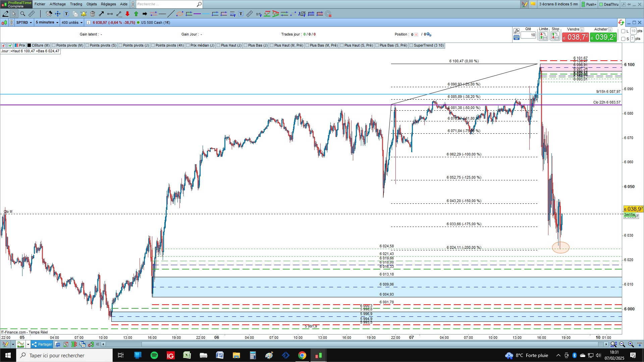Check the SuperTrend (3 10) indicator box

pos(411,45)
